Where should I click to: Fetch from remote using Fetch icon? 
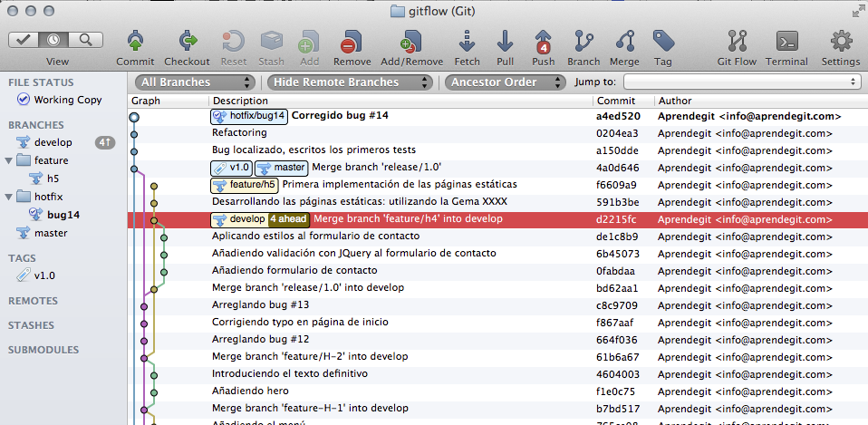[468, 42]
